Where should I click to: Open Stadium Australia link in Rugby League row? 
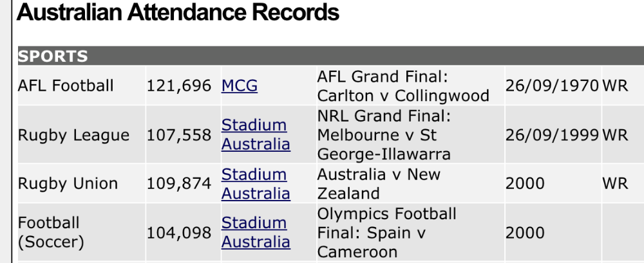coord(256,134)
